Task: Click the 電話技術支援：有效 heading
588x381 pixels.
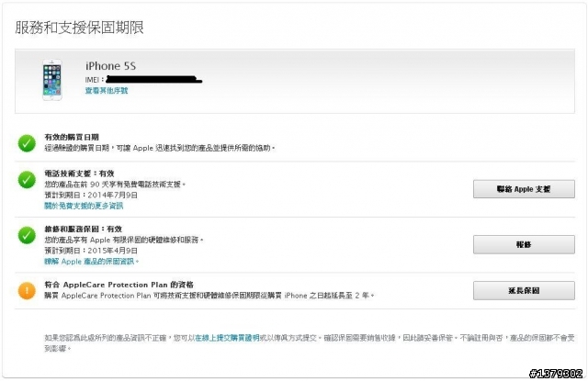Action: coord(78,174)
